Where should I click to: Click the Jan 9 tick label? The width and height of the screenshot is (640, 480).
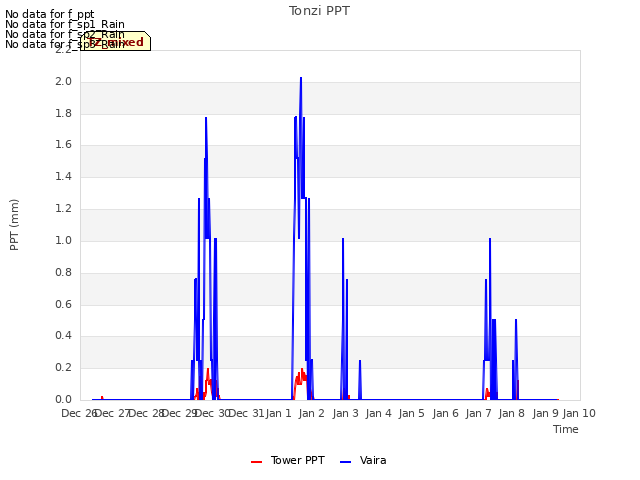coord(545,413)
